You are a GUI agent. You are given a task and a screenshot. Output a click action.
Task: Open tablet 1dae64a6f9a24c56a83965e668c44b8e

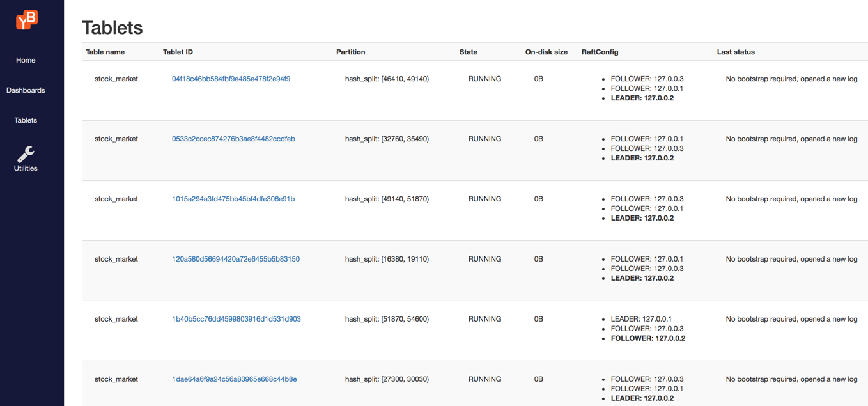point(234,379)
